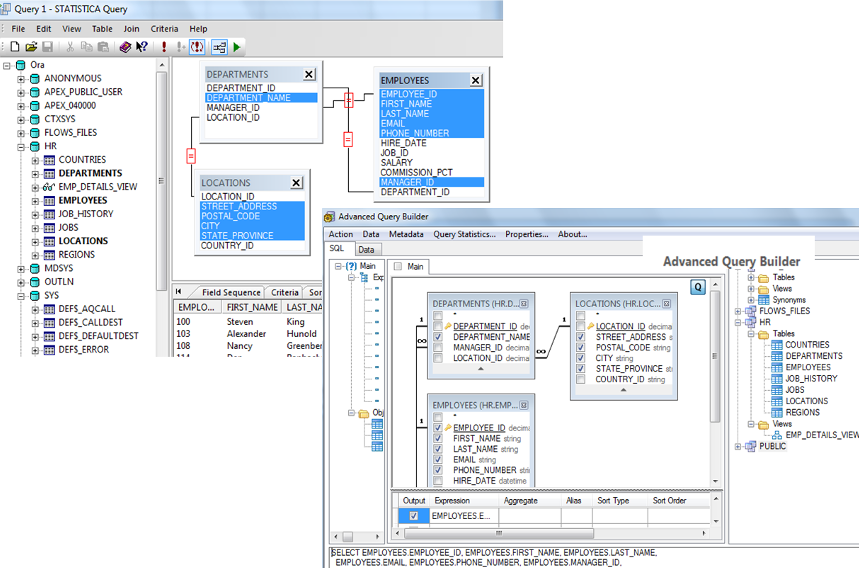Screen dimensions: 860x568
Task: Close the DEPARTMENTS table box in Query window
Action: (309, 75)
